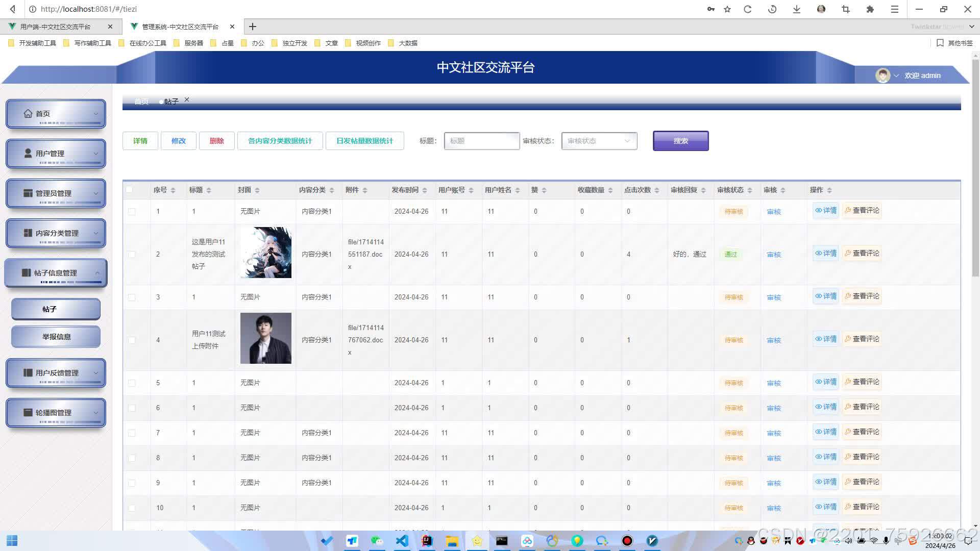The width and height of the screenshot is (980, 551).
Task: Collapse the 帖子信息管理 sidebar menu
Action: [x=56, y=273]
